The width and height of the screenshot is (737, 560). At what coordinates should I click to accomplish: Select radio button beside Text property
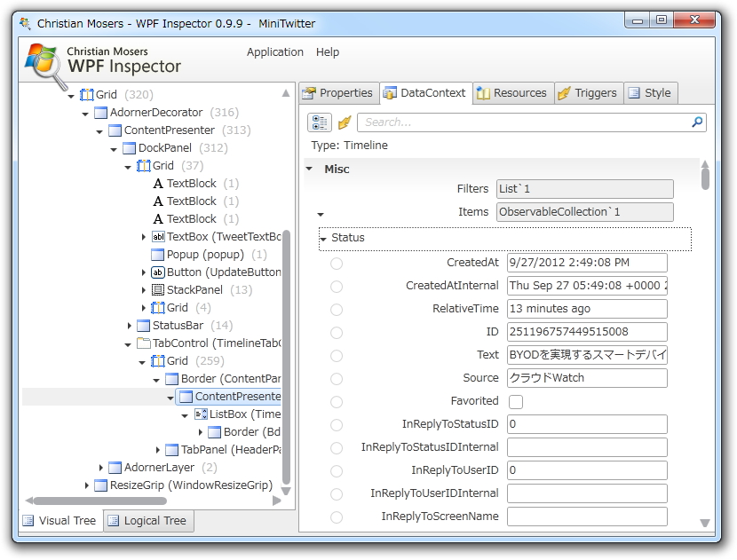click(337, 356)
